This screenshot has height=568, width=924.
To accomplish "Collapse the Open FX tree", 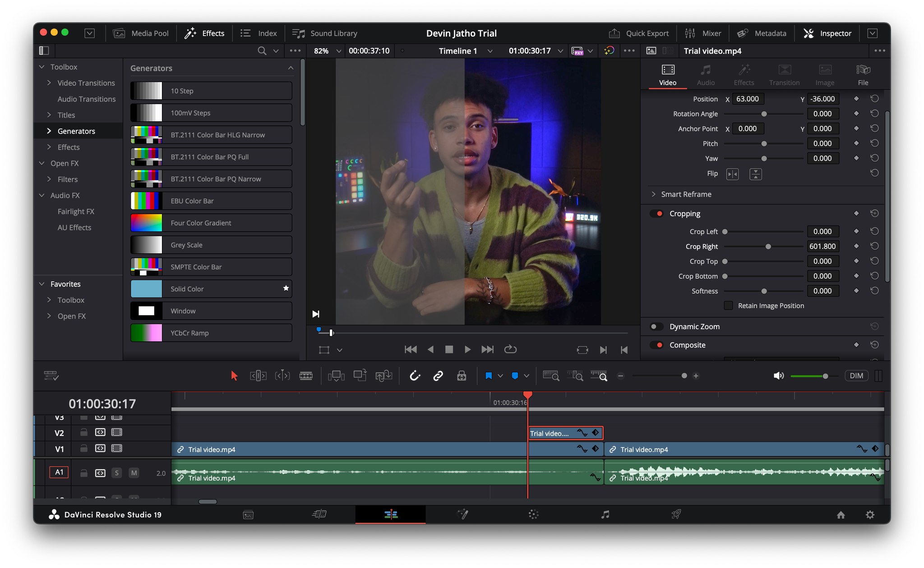I will [x=42, y=163].
